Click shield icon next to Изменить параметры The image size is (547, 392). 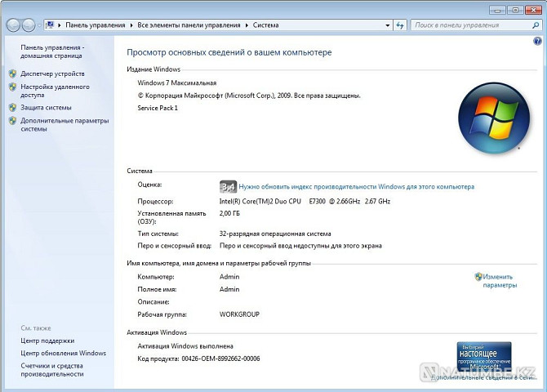coord(478,277)
